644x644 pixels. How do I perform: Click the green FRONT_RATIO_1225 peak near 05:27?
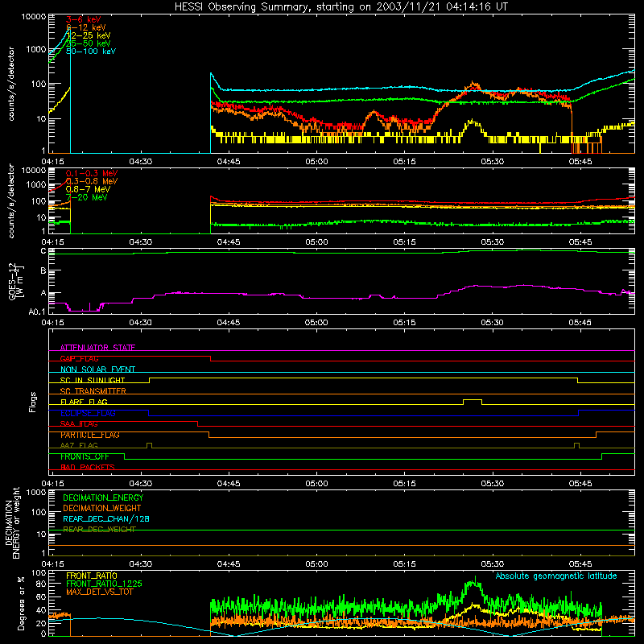coord(474,582)
